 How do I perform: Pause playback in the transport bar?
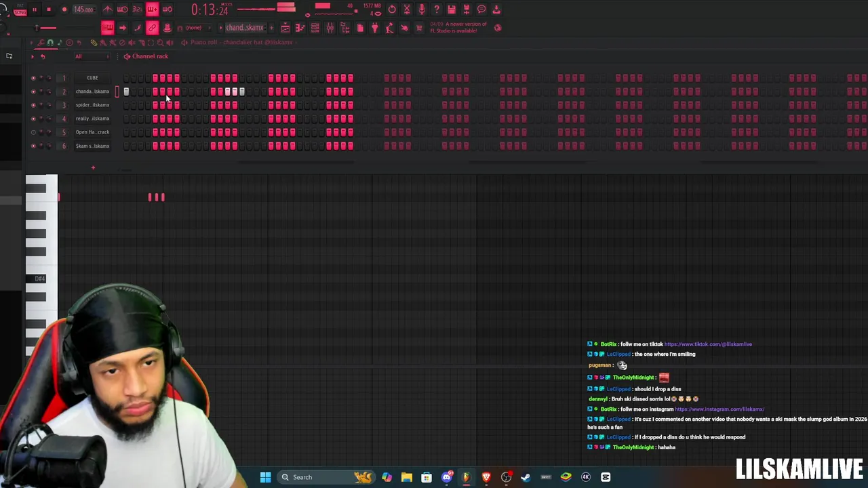[x=34, y=9]
